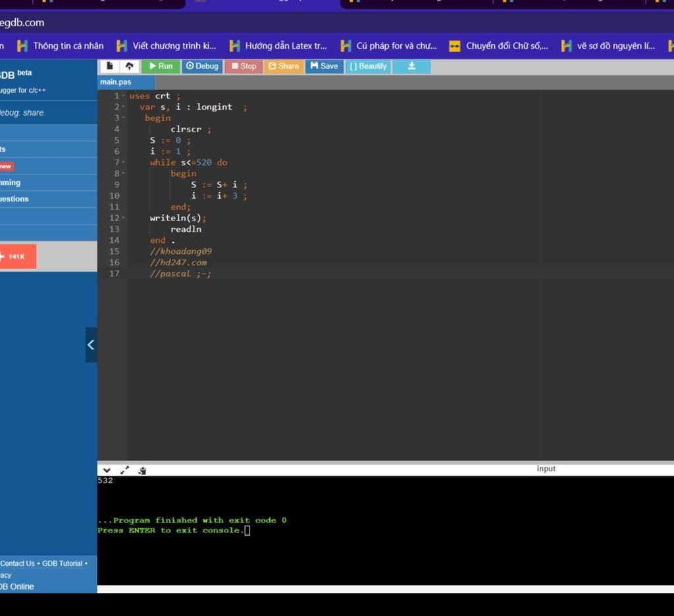The image size is (674, 616).
Task: Expand console to fullscreen
Action: click(x=124, y=471)
